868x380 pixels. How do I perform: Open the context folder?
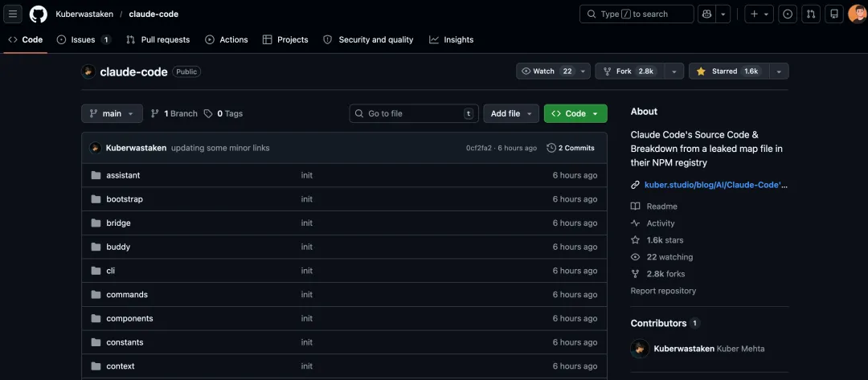tap(120, 366)
